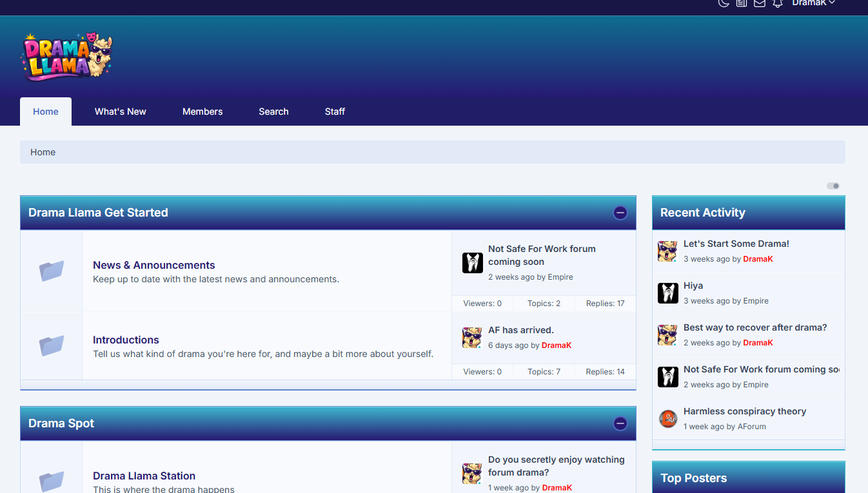Open the 'AF has arrived.' topic
Viewport: 868px width, 493px height.
[x=521, y=330]
